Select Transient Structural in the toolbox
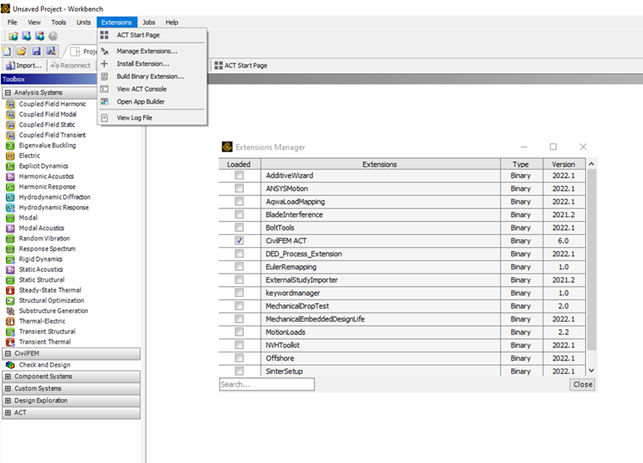Screen dimensions: 643x463 coord(47,332)
